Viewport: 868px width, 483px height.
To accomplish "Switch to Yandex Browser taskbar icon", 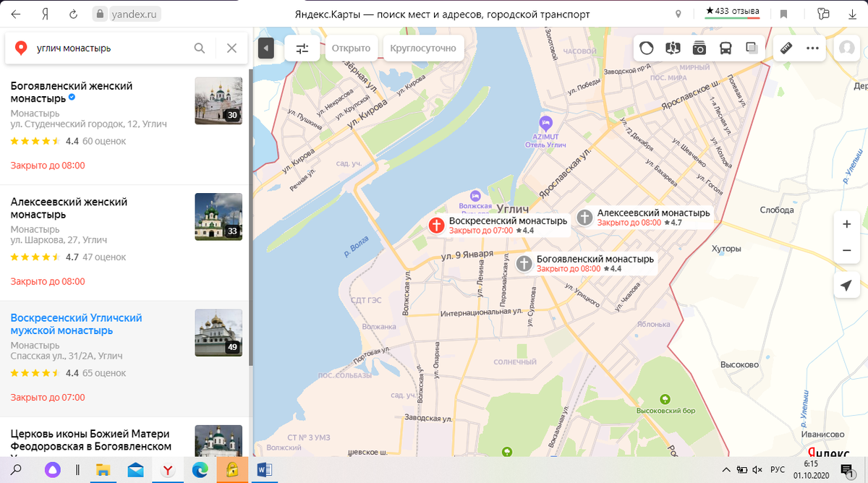I will (x=167, y=470).
